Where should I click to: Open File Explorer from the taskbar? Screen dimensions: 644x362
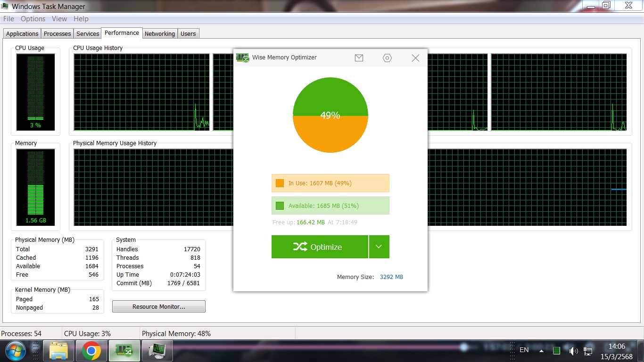pyautogui.click(x=58, y=351)
